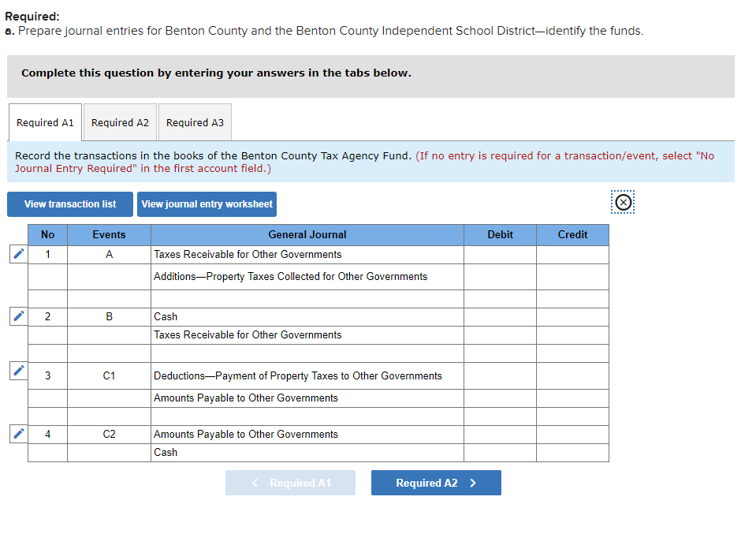
Task: Switch to the Required A2 tab
Action: (x=119, y=122)
